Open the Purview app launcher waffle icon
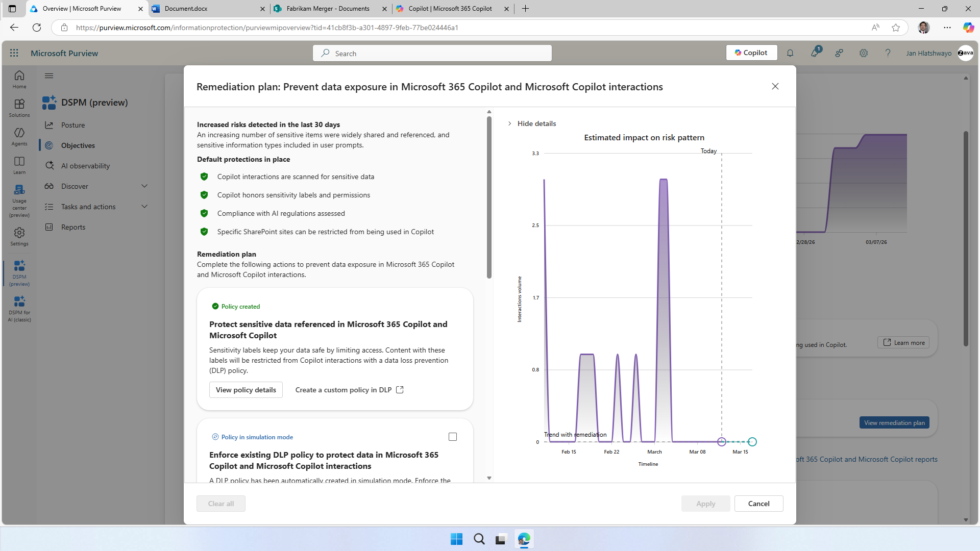Screen dimensions: 980x551 click(14, 53)
